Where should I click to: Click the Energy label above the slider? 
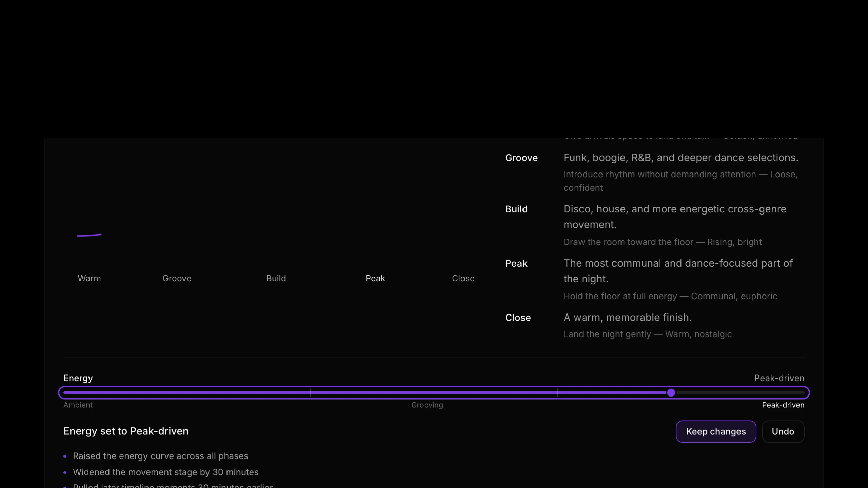[x=78, y=378]
